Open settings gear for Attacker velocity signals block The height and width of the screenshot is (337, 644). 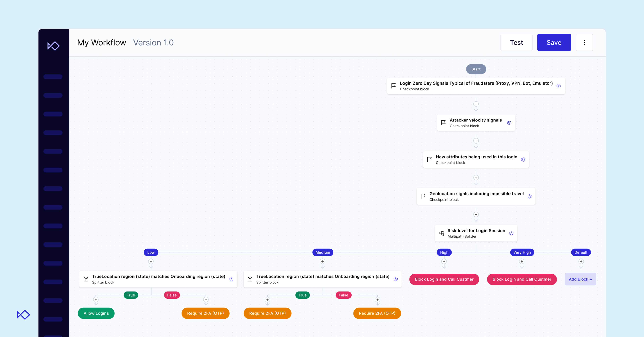coord(509,123)
